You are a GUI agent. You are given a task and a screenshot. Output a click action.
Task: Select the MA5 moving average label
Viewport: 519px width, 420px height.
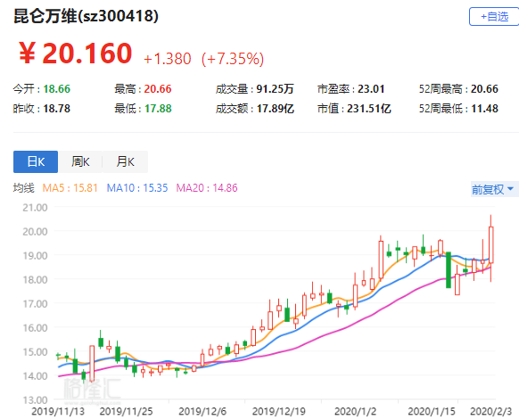(x=70, y=188)
